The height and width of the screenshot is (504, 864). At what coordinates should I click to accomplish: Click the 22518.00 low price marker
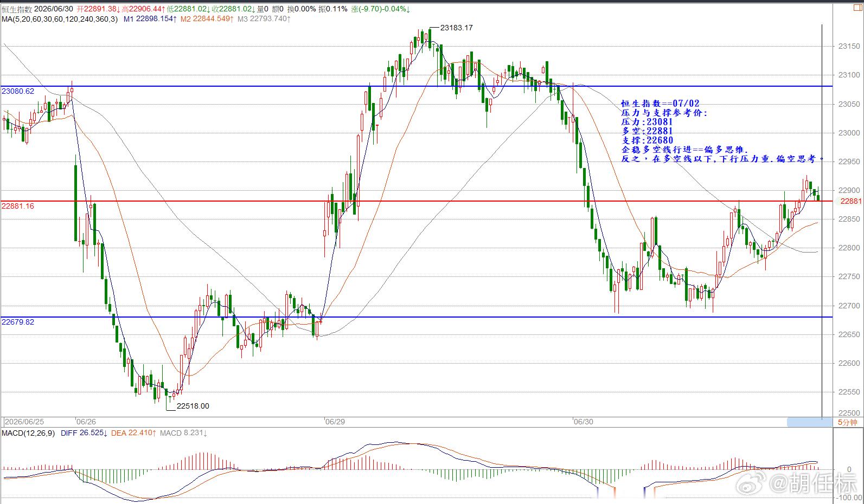193,406
